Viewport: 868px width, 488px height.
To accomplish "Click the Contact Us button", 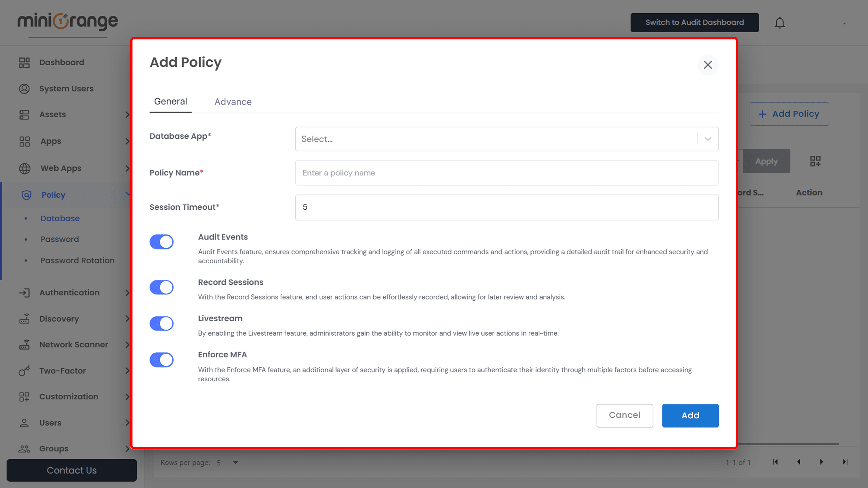I will 71,470.
